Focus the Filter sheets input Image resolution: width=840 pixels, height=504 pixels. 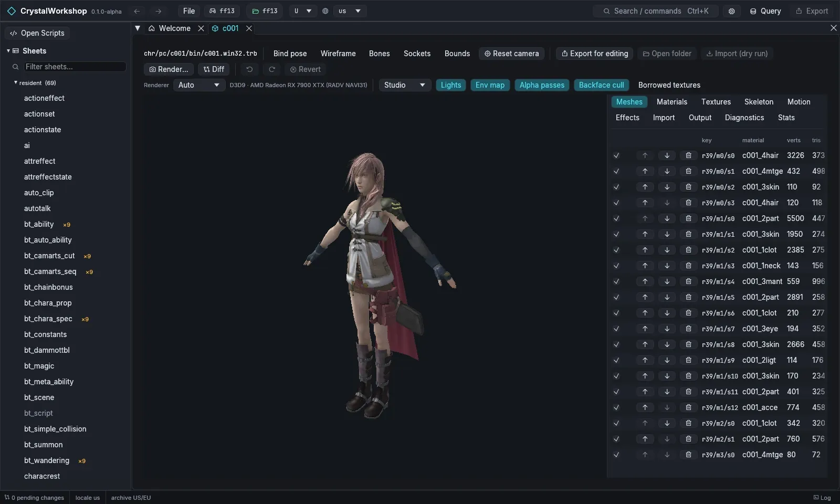coord(75,67)
